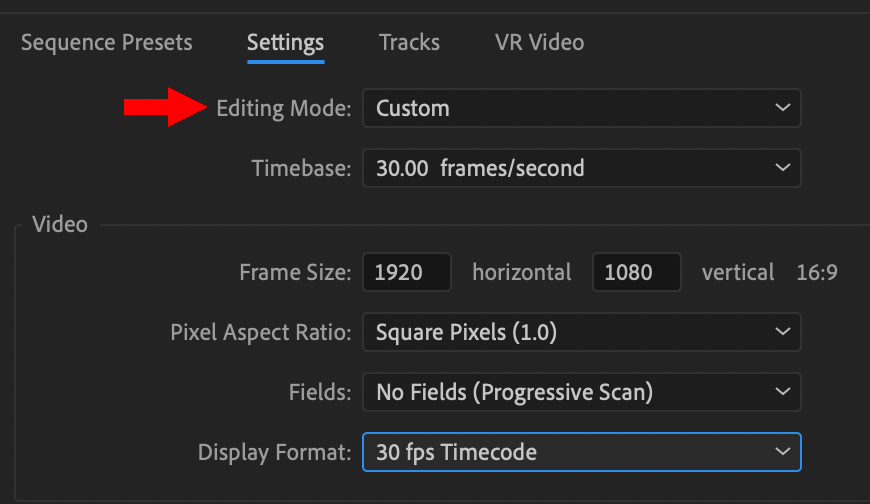This screenshot has height=504, width=870.
Task: Switch to the Sequence Presets tab
Action: point(107,43)
